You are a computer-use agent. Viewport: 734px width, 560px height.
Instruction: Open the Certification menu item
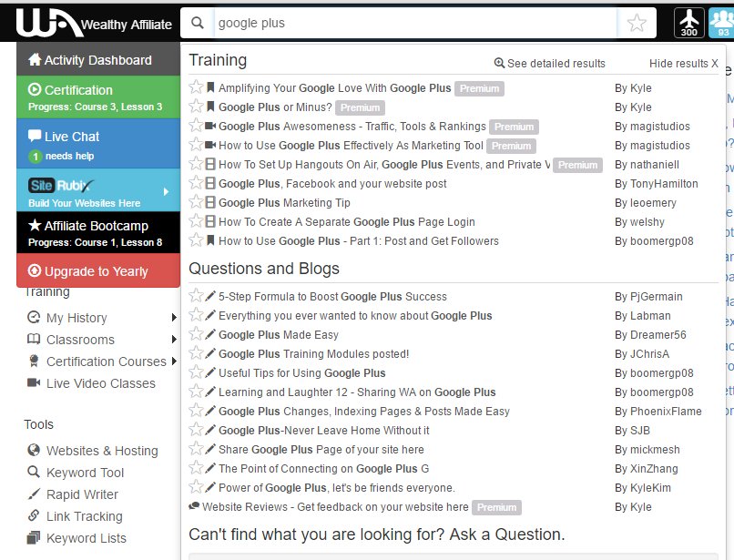tap(98, 97)
